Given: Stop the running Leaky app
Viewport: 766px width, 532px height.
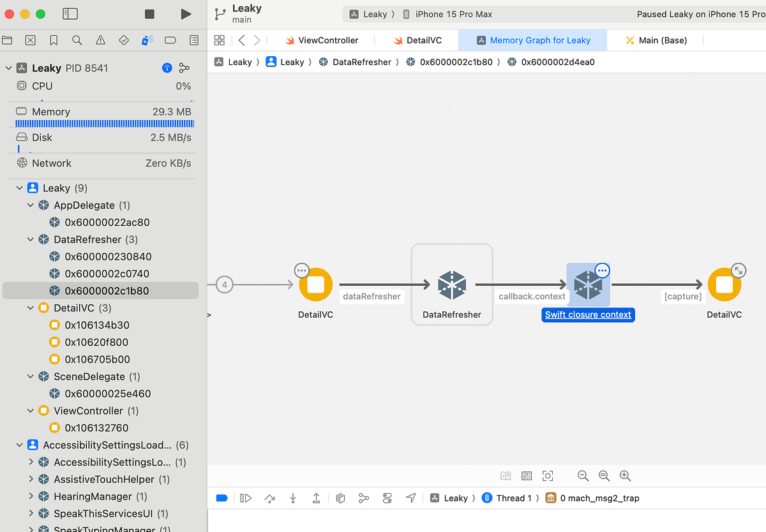Looking at the screenshot, I should pos(149,13).
